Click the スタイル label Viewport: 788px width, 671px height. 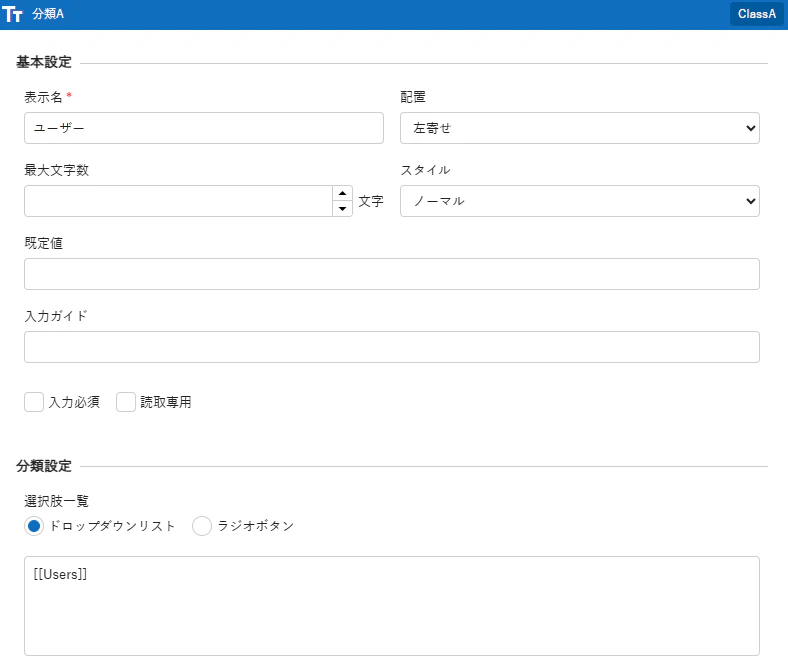coord(425,170)
